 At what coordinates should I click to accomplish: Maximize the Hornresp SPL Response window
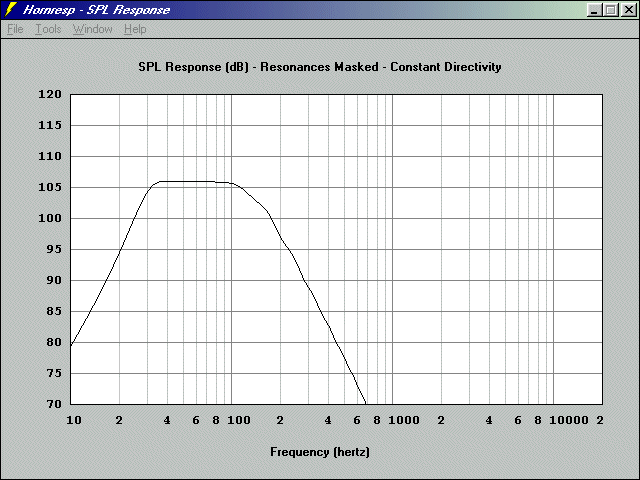[x=611, y=10]
